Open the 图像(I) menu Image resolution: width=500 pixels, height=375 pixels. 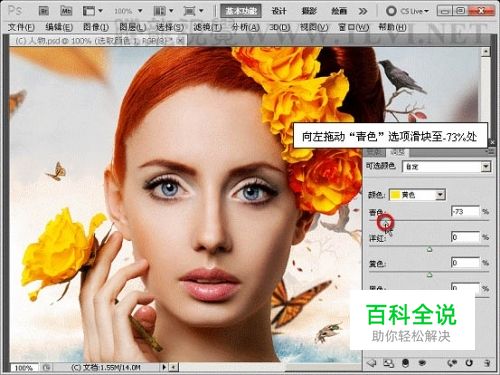pos(96,27)
